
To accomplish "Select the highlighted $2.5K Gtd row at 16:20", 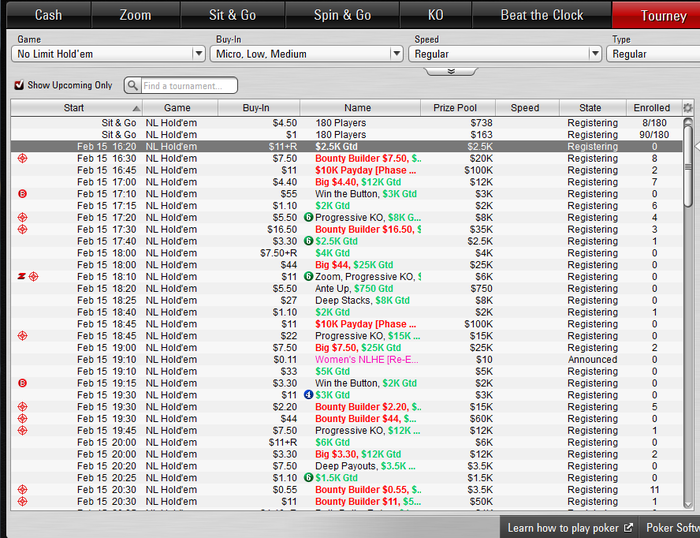I will (346, 146).
